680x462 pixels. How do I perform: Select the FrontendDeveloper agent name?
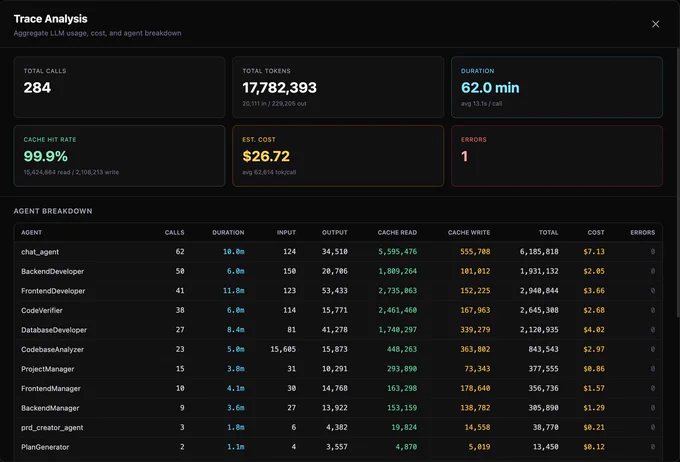point(53,291)
